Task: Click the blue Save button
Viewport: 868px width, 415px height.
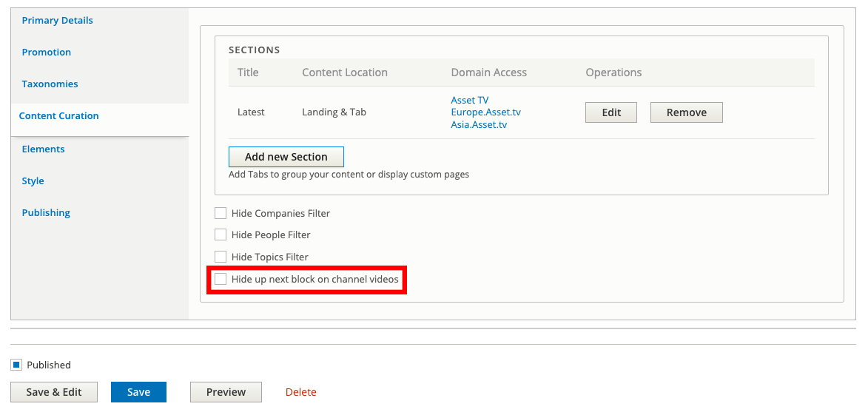Action: coord(138,392)
